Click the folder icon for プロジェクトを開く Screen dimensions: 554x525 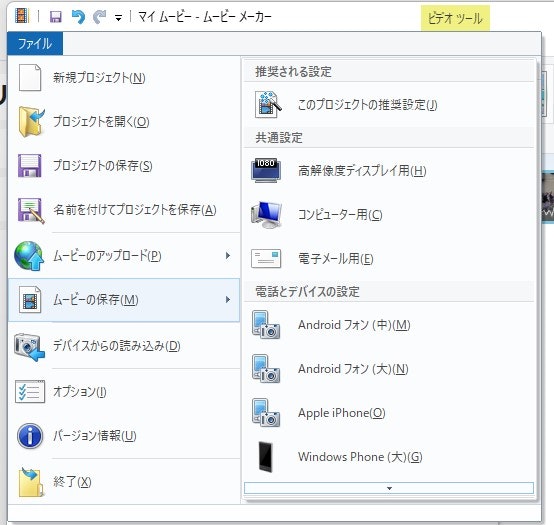coord(31,122)
